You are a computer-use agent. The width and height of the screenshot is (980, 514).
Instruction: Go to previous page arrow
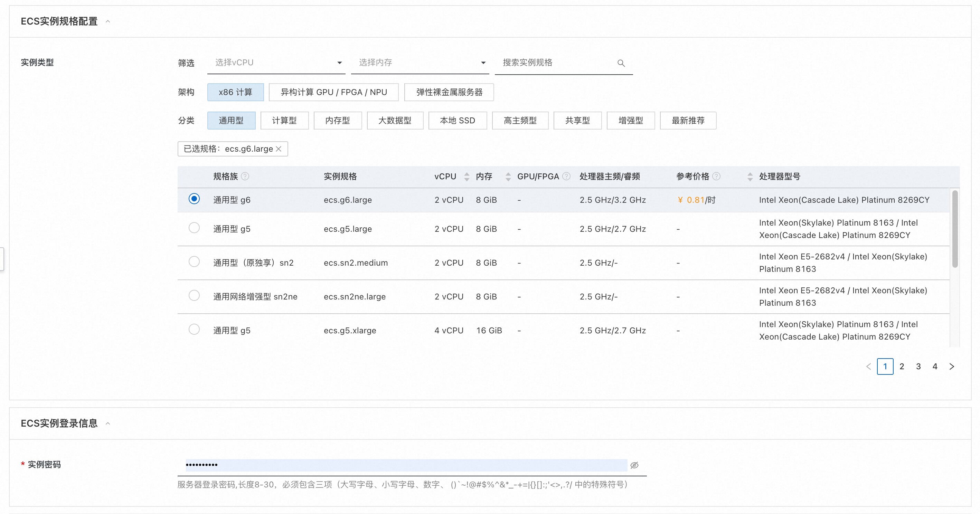pos(868,367)
